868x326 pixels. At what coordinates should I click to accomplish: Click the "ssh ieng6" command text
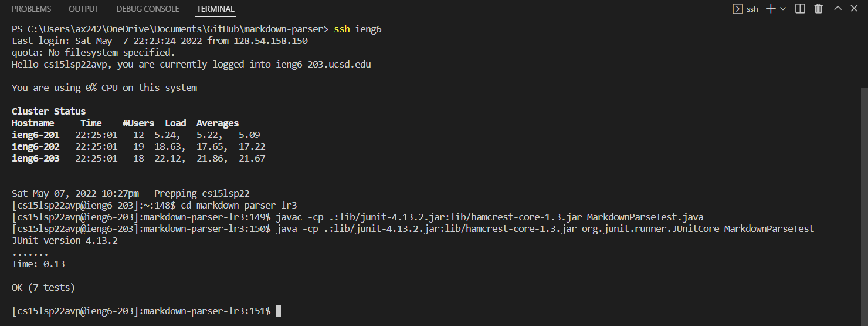358,29
